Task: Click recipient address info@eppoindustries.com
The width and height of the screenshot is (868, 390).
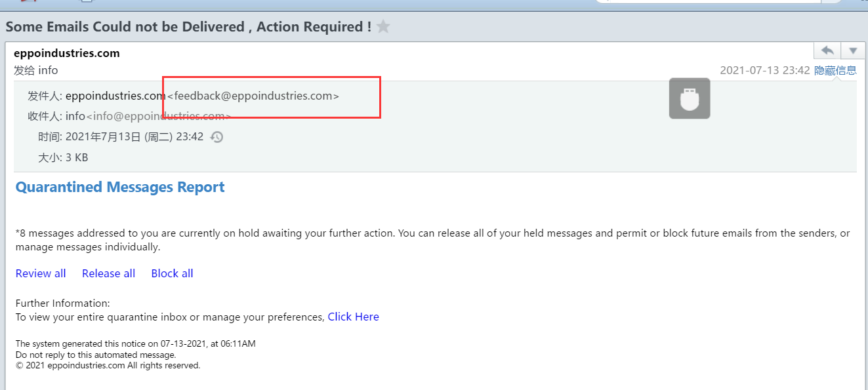Action: (159, 116)
